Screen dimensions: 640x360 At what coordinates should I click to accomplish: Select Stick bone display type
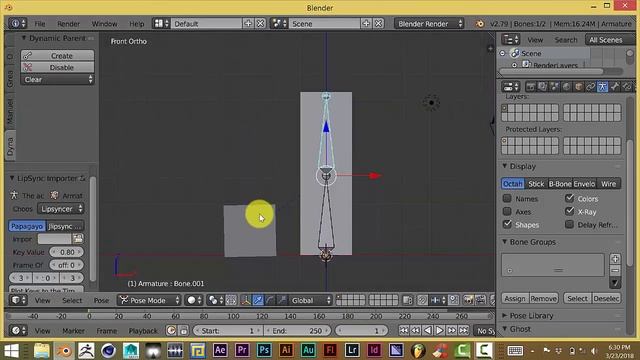click(536, 184)
